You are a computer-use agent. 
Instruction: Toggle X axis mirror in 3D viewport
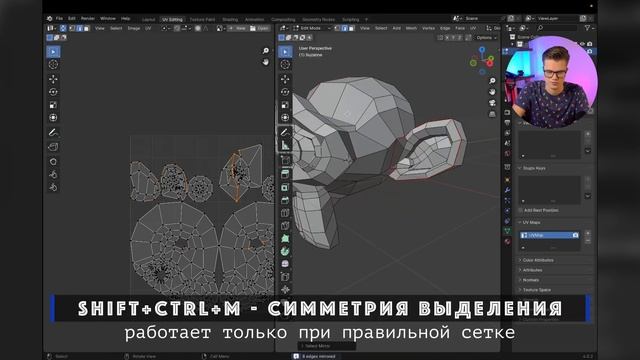447,38
